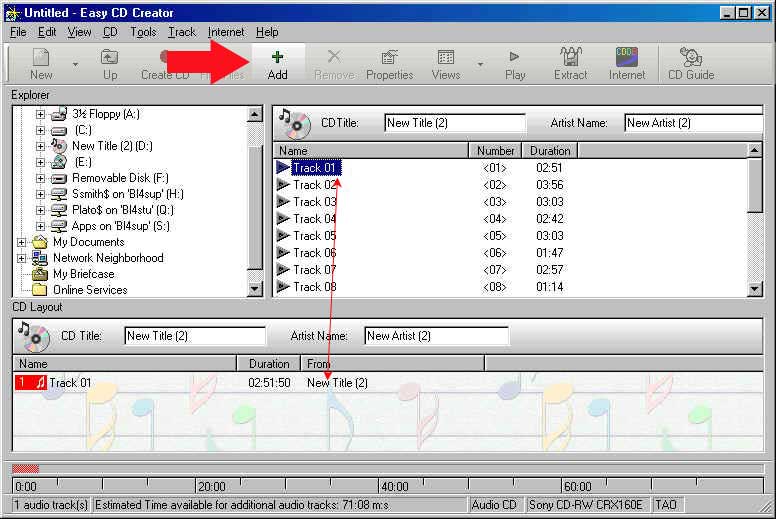Expand the (C:) drive node
Viewport: 776px width, 519px height.
coord(41,131)
